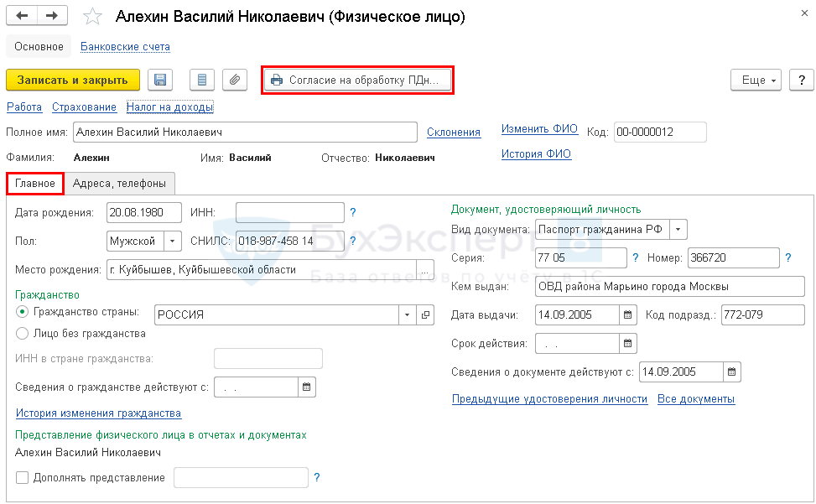Screen dimensions: 816x504
Task: Expand the Пол dropdown list
Action: pos(172,241)
